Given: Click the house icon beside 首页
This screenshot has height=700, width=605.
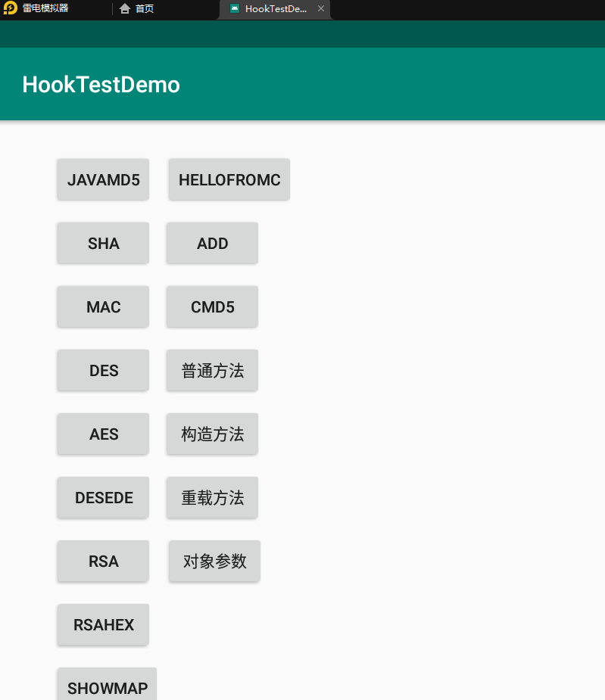Looking at the screenshot, I should 124,10.
